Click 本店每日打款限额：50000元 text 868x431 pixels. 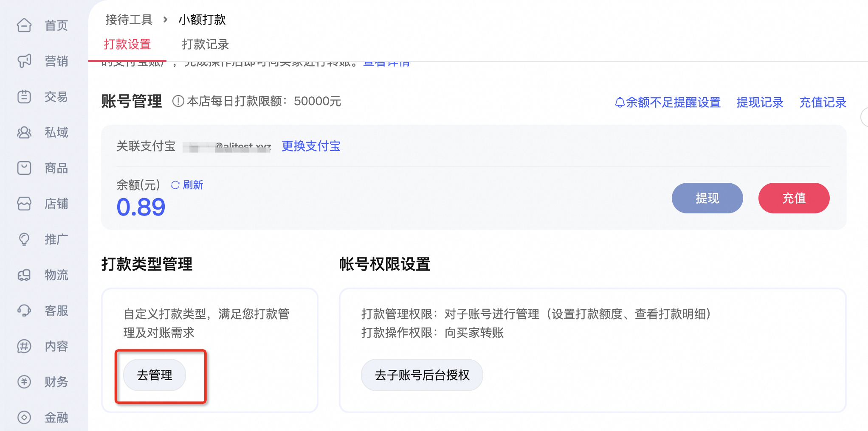pyautogui.click(x=264, y=101)
